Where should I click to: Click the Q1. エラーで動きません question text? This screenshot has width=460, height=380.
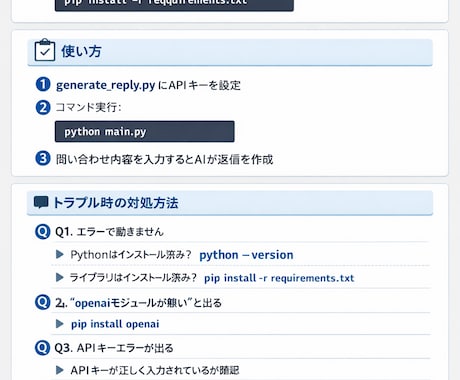click(x=109, y=231)
